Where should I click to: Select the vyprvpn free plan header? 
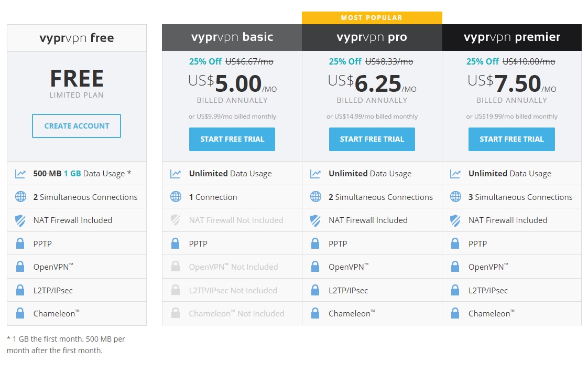click(x=77, y=38)
